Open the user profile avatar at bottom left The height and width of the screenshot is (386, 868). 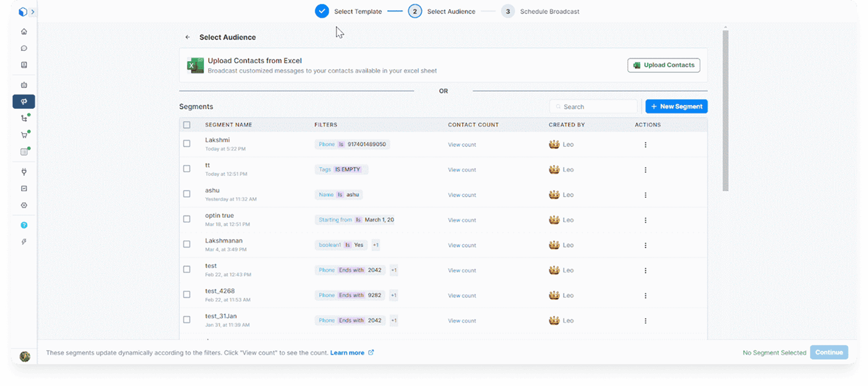point(25,356)
